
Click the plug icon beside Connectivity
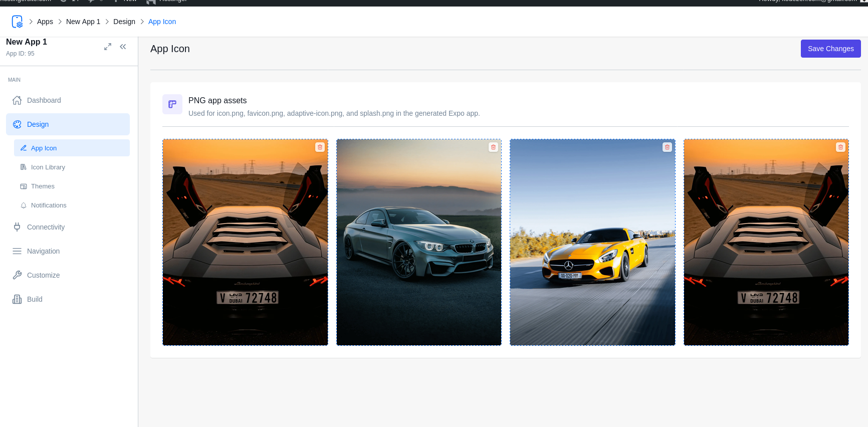tap(17, 227)
